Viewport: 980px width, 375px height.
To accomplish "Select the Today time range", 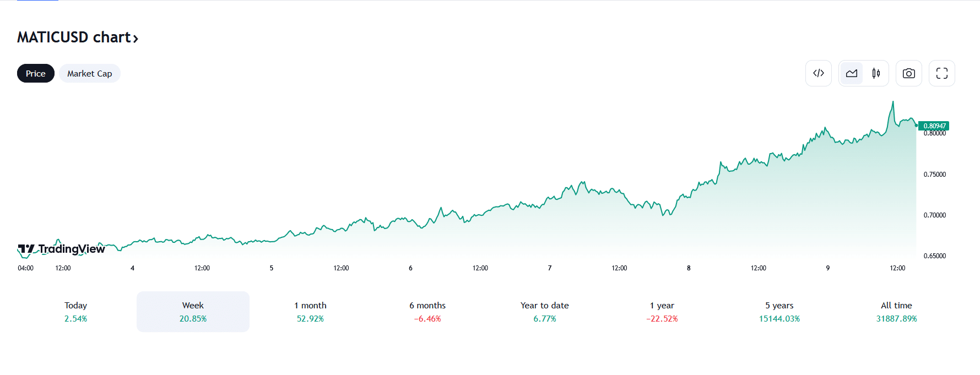I will coord(75,312).
